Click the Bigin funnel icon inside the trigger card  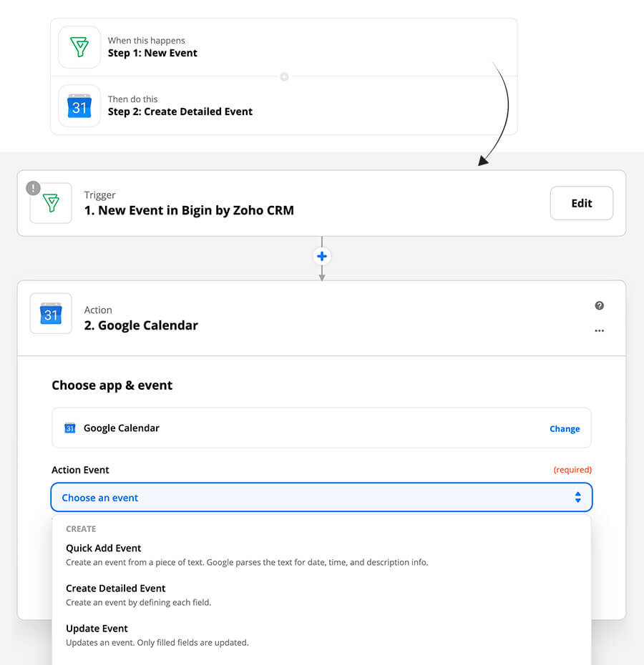[x=51, y=202]
